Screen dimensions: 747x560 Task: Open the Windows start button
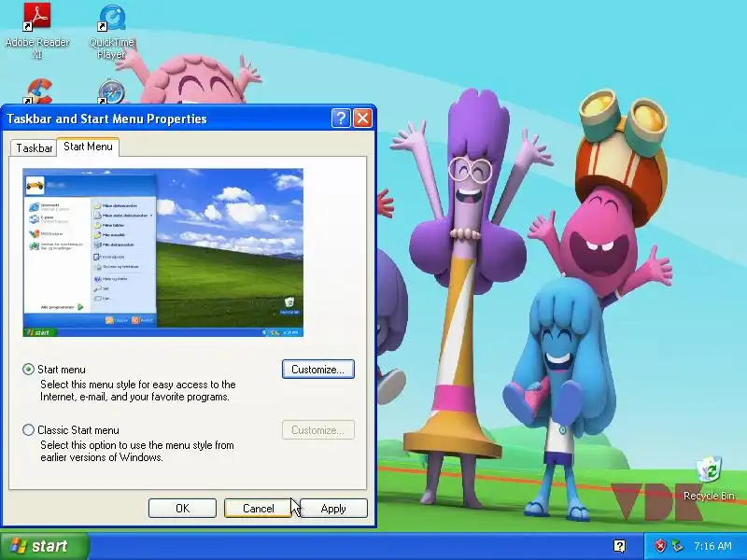(45, 546)
